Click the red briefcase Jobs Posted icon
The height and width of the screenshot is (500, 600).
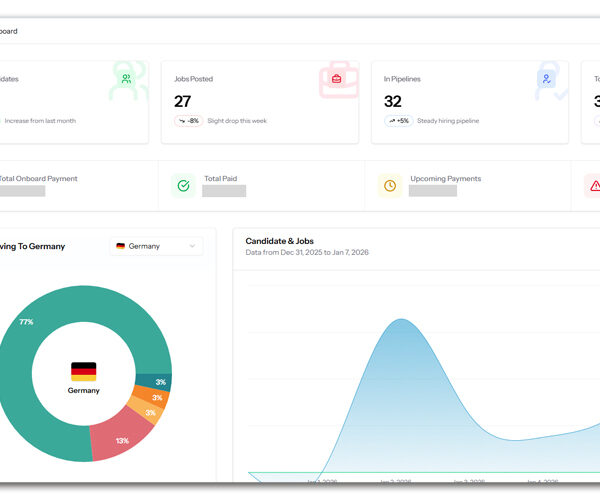pyautogui.click(x=336, y=79)
